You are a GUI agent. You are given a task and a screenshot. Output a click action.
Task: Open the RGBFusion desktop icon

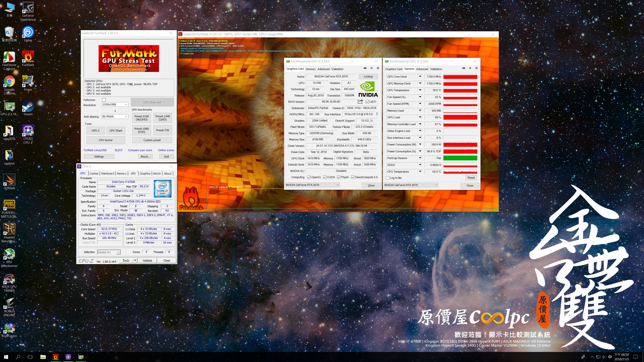point(9,330)
